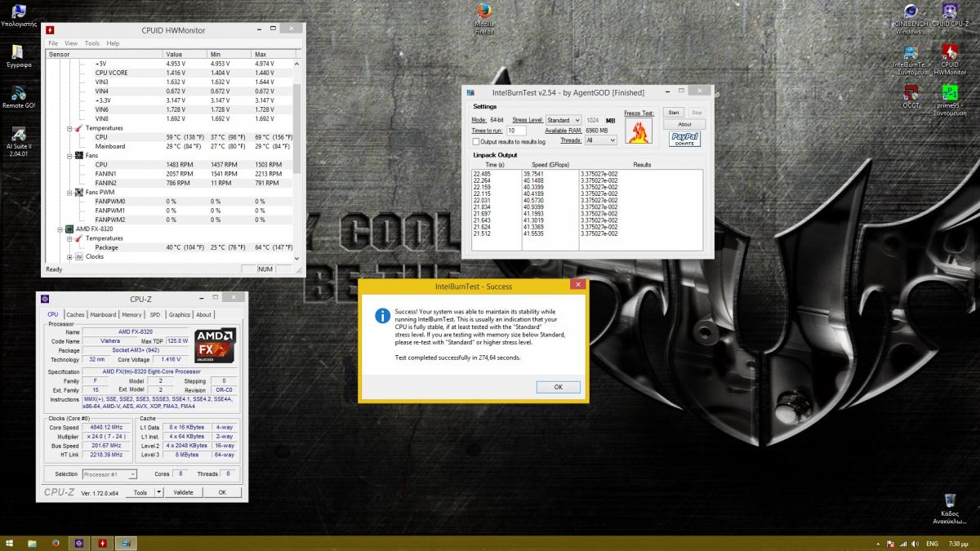Open the Help menu in HWMonitor

point(113,43)
